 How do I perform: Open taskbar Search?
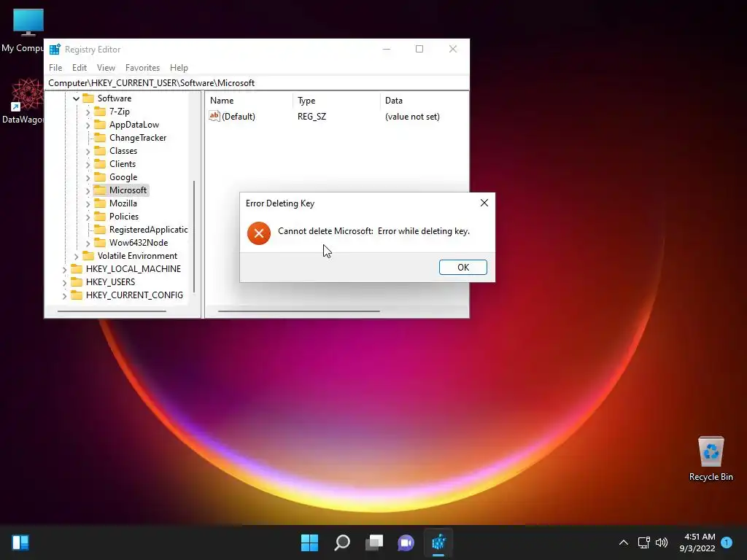pos(342,542)
